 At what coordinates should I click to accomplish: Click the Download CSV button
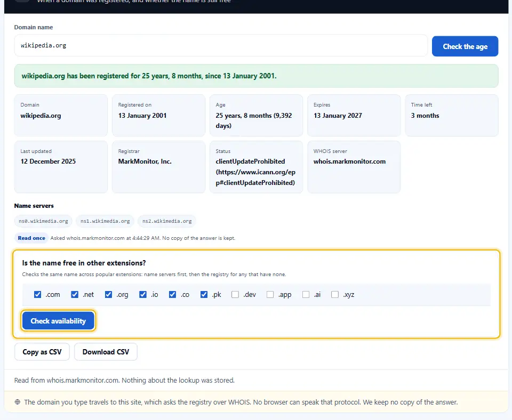click(106, 352)
